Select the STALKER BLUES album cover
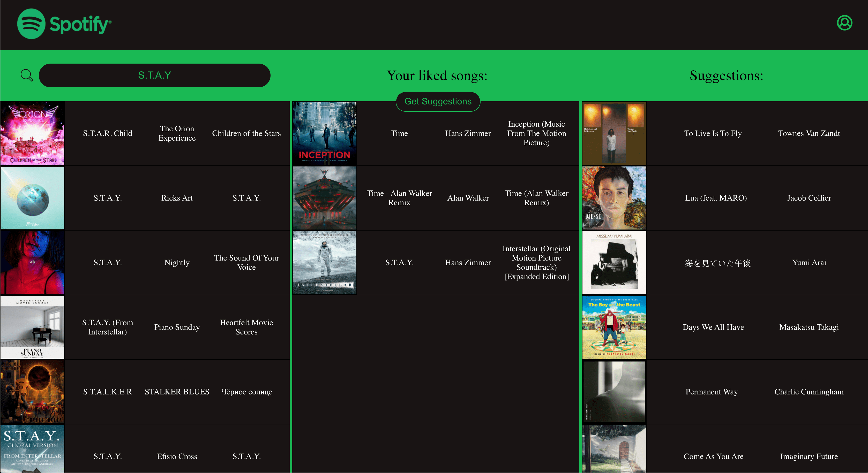868x473 pixels. coord(32,392)
